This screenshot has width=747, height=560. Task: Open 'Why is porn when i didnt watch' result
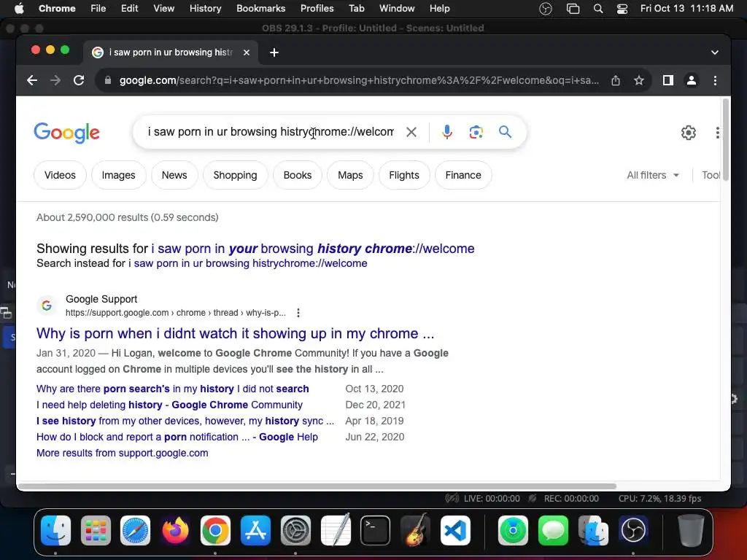coord(236,333)
